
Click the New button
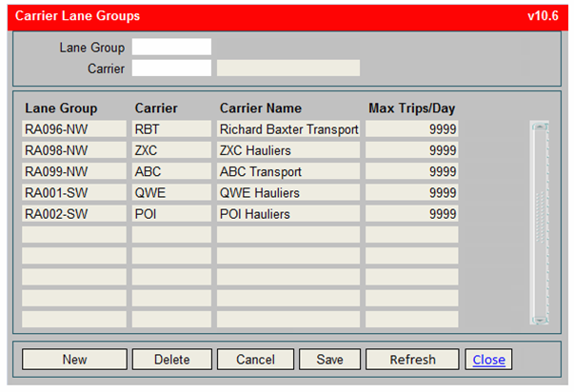tap(74, 359)
